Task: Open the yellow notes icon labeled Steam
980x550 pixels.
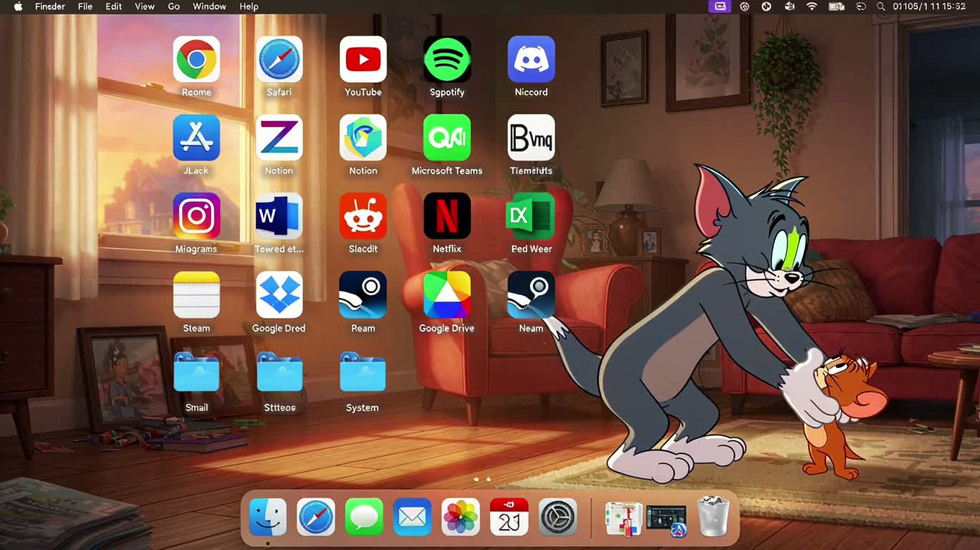Action: coord(196,294)
